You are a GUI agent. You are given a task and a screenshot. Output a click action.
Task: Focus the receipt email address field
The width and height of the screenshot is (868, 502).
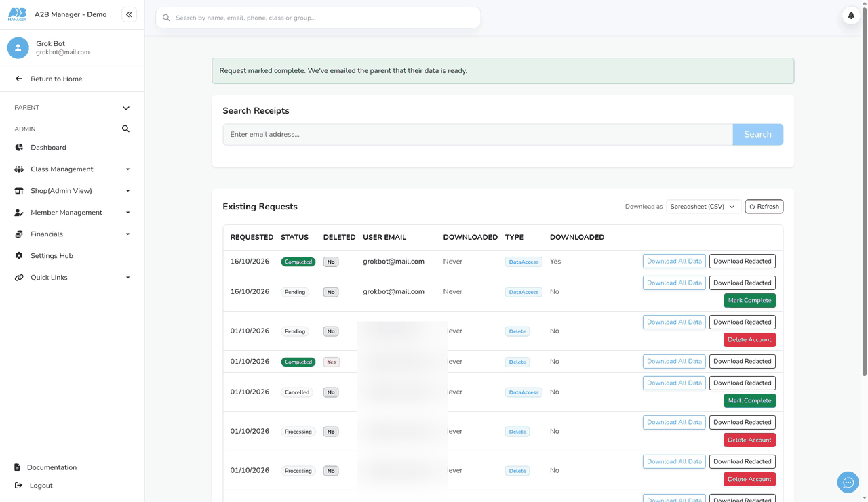coord(477,134)
